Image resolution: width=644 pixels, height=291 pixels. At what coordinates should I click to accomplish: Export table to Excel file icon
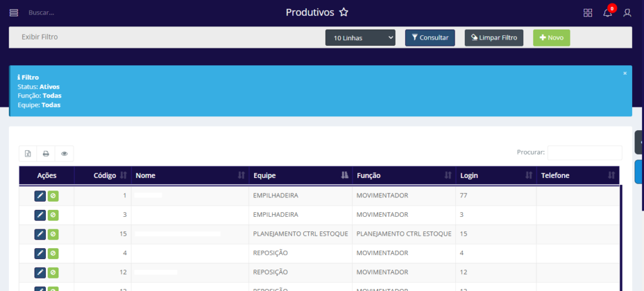tap(28, 153)
